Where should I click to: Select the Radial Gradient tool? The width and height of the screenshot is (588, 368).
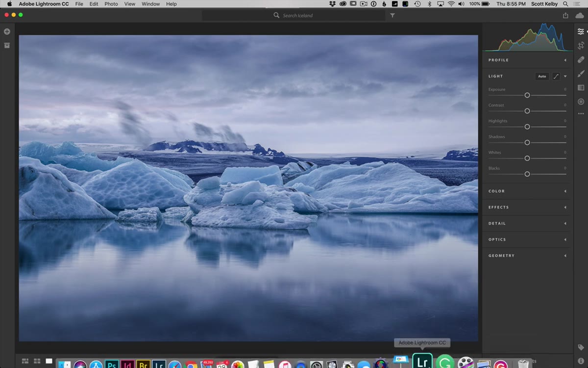coord(581,102)
